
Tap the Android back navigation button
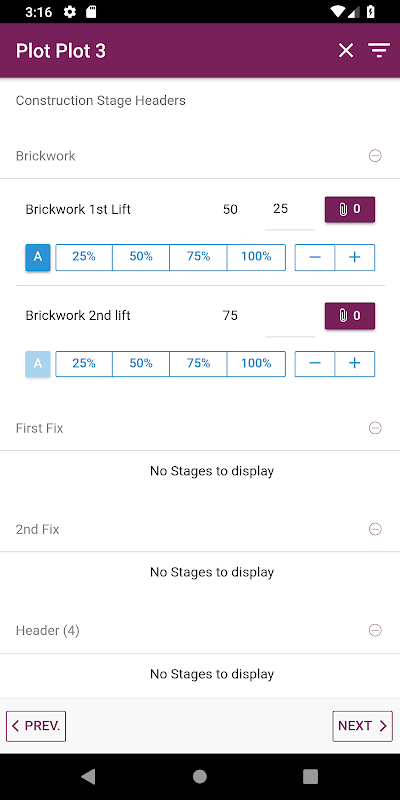[x=88, y=777]
